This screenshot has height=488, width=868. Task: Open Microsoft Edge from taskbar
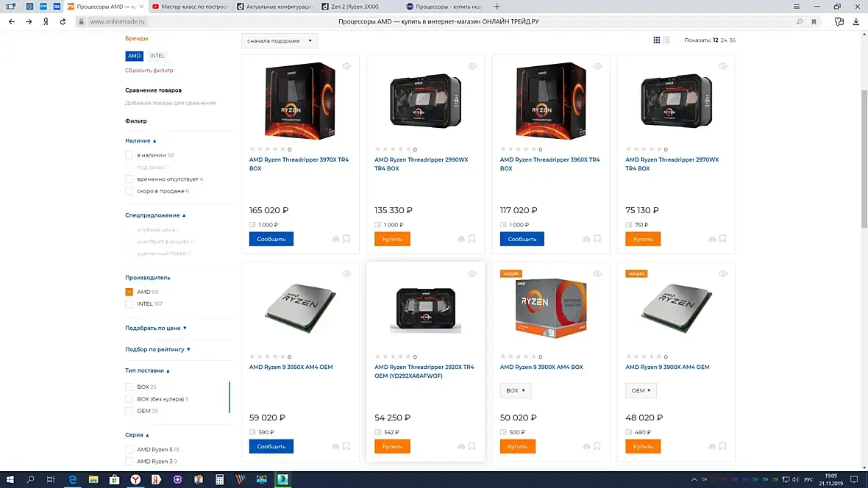coord(72,479)
